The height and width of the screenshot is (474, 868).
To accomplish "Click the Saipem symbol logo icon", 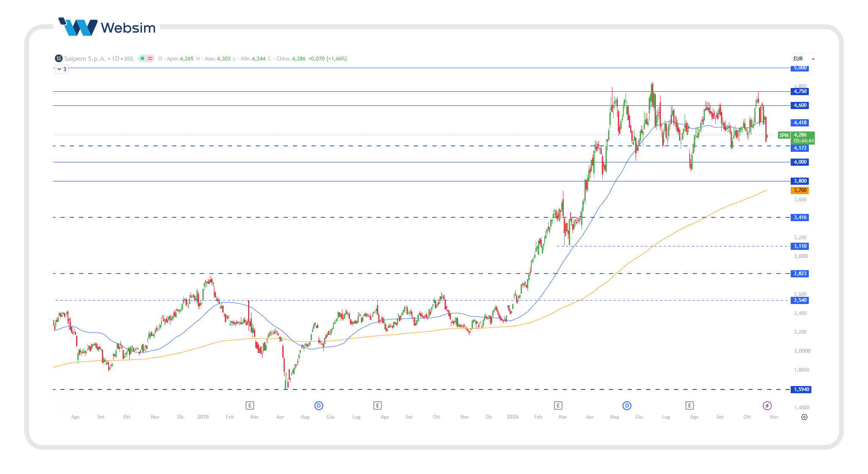I will (59, 58).
